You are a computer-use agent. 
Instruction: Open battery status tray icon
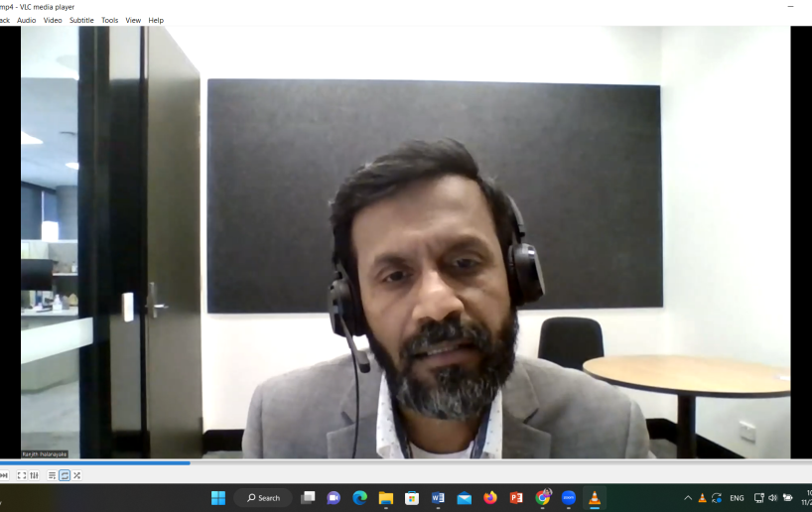pos(787,498)
